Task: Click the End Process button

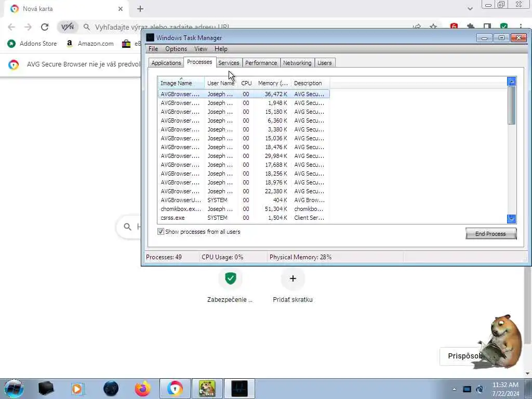Action: click(490, 234)
